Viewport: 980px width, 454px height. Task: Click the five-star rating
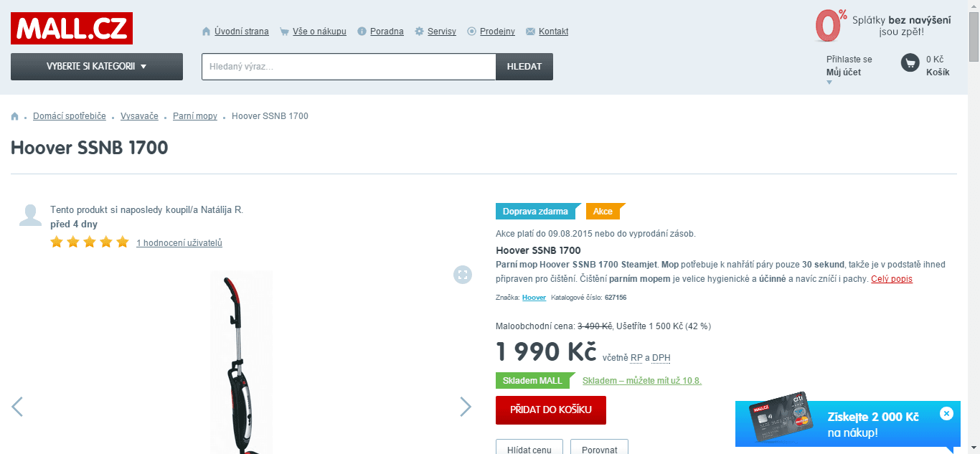click(x=90, y=242)
